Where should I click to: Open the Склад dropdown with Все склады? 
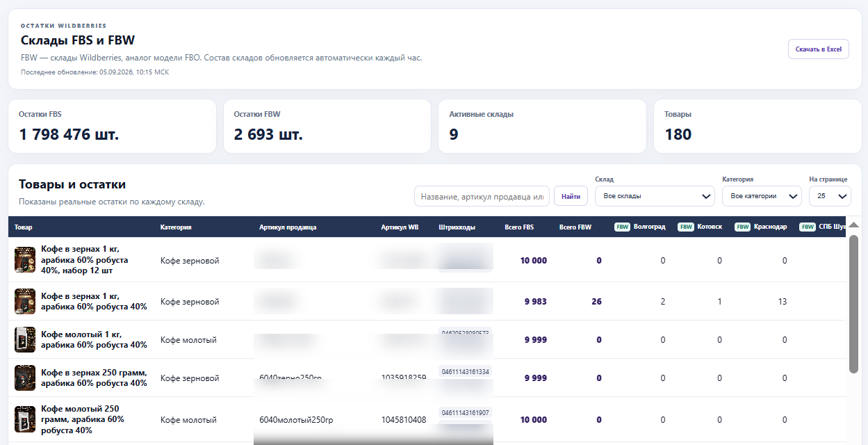click(x=655, y=196)
